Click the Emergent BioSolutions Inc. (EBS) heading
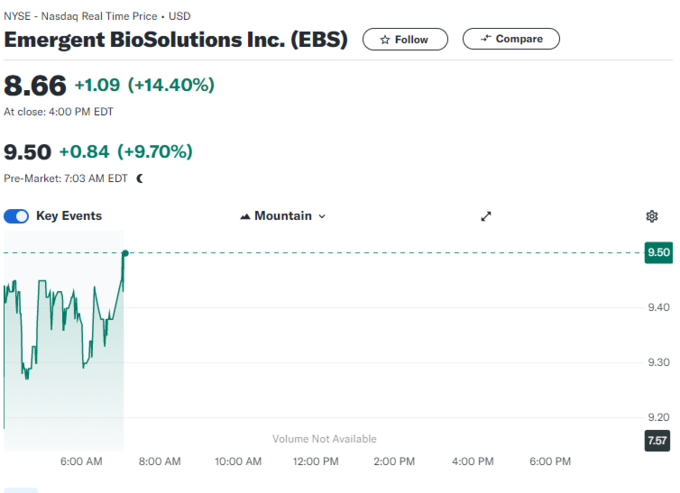680x493 pixels. coord(176,40)
